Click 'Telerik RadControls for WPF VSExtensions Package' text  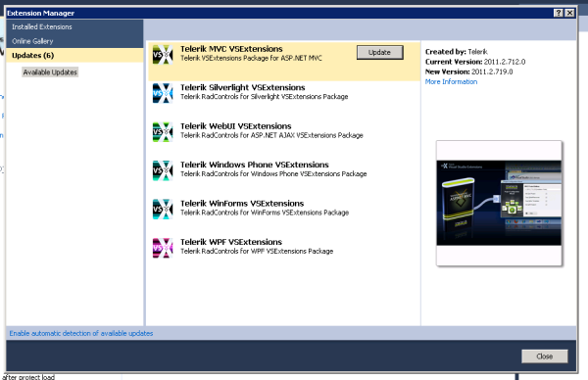257,252
